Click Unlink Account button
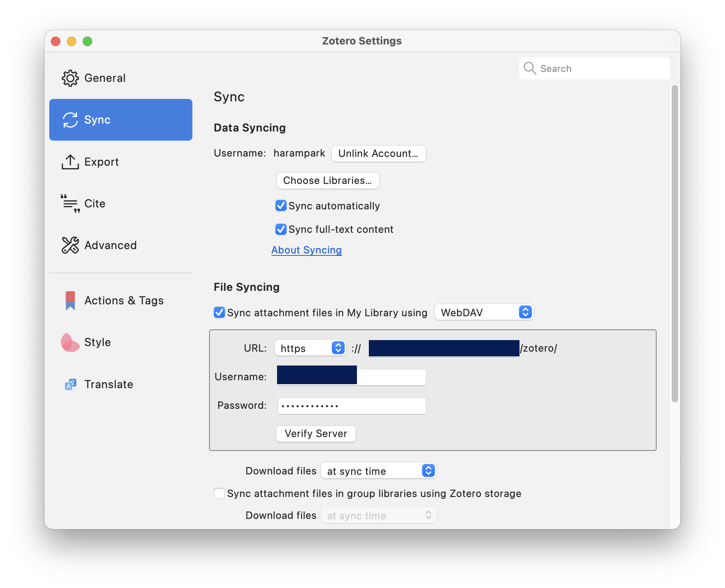The image size is (725, 588). 378,153
